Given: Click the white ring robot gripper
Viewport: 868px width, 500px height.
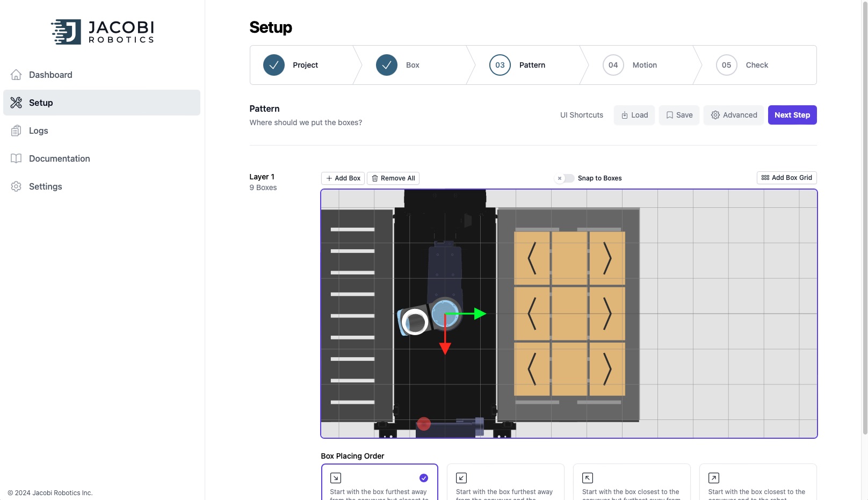Looking at the screenshot, I should (x=415, y=322).
